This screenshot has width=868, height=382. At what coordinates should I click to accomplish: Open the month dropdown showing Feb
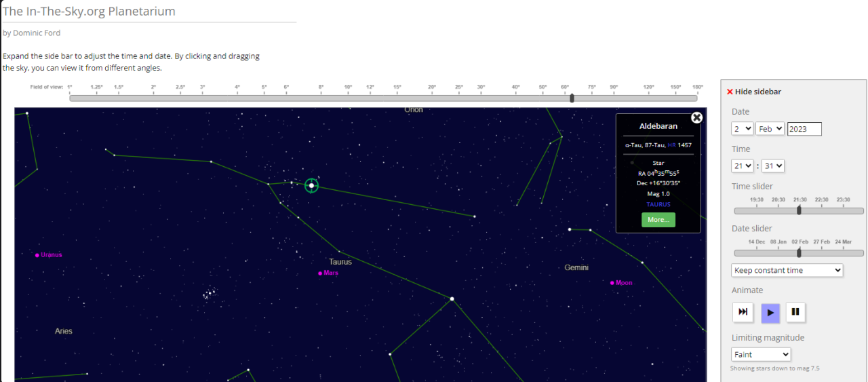point(770,129)
